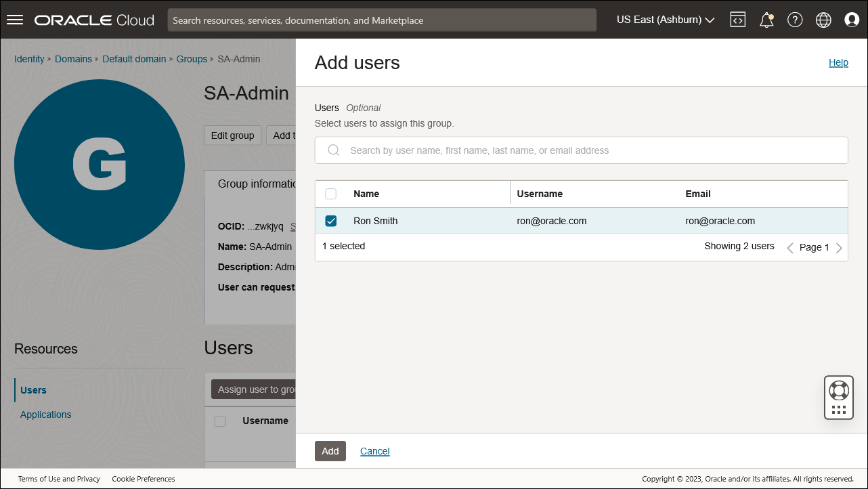The height and width of the screenshot is (489, 868).
Task: Go to the next page of users
Action: pyautogui.click(x=840, y=247)
